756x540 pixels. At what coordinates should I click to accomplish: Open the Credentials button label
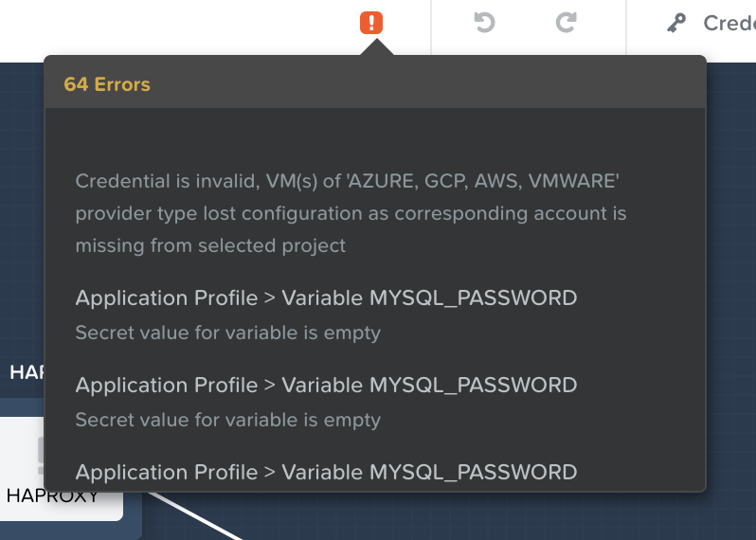coord(729,23)
